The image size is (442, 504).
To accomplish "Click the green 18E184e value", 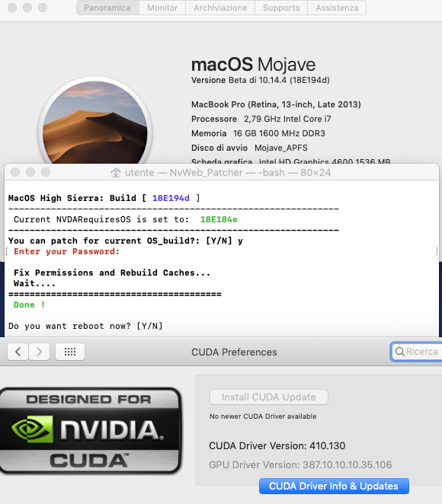I will 219,219.
